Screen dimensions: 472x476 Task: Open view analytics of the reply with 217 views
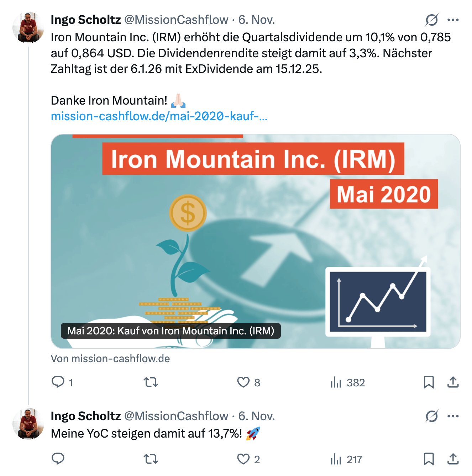[337, 459]
